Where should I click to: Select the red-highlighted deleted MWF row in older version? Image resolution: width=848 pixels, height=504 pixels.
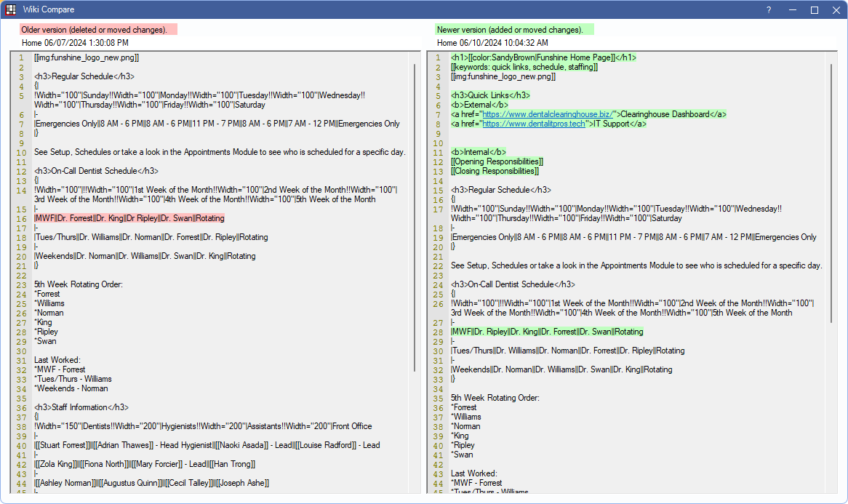(x=129, y=218)
